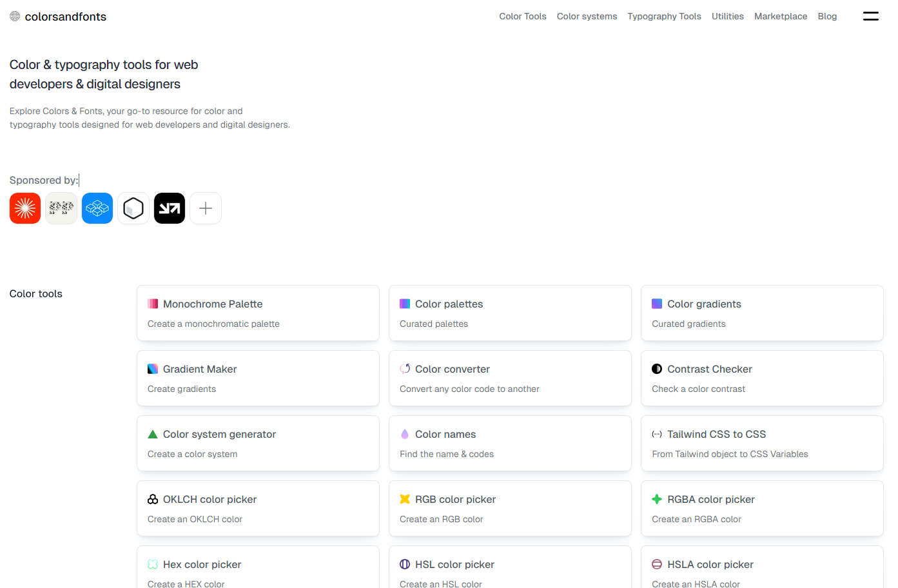Open the RGBA color picker title
This screenshot has width=898, height=588.
tap(711, 499)
